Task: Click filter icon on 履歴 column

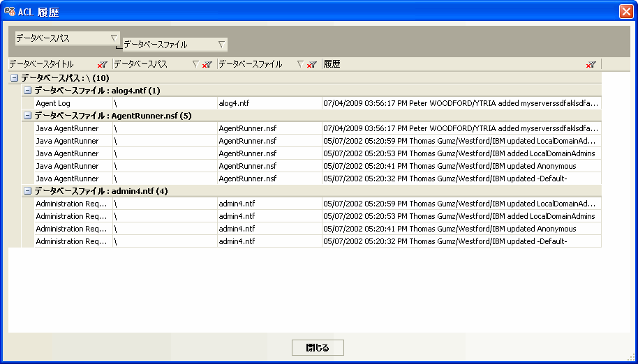Action: click(x=591, y=64)
